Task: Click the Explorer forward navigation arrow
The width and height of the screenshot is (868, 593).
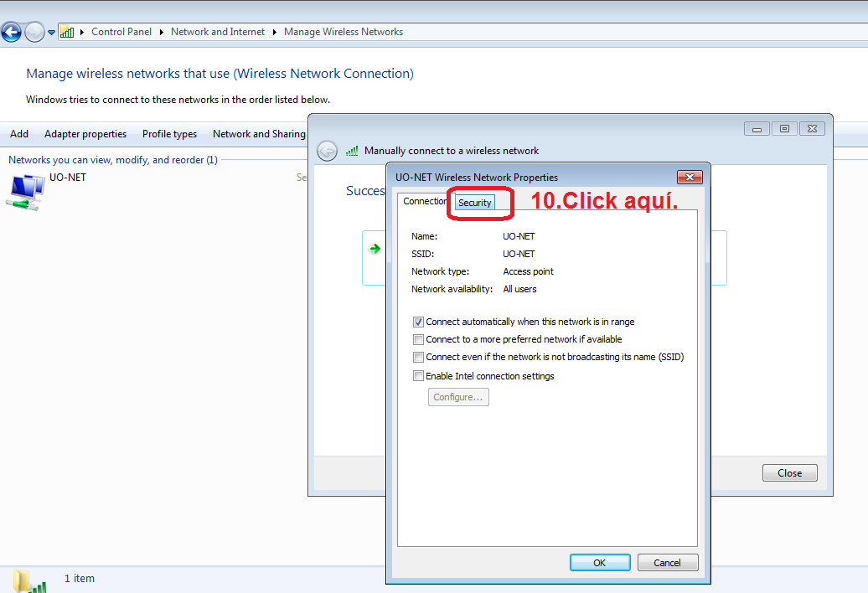Action: pos(34,33)
